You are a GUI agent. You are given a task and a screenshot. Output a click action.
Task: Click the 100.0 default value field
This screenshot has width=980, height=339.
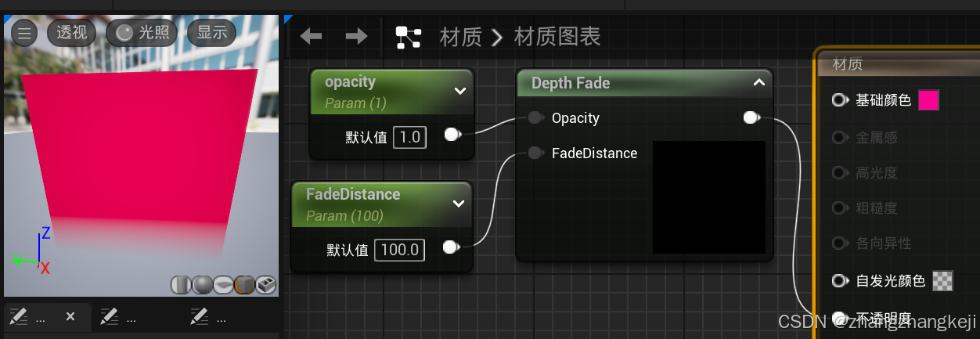pos(400,250)
